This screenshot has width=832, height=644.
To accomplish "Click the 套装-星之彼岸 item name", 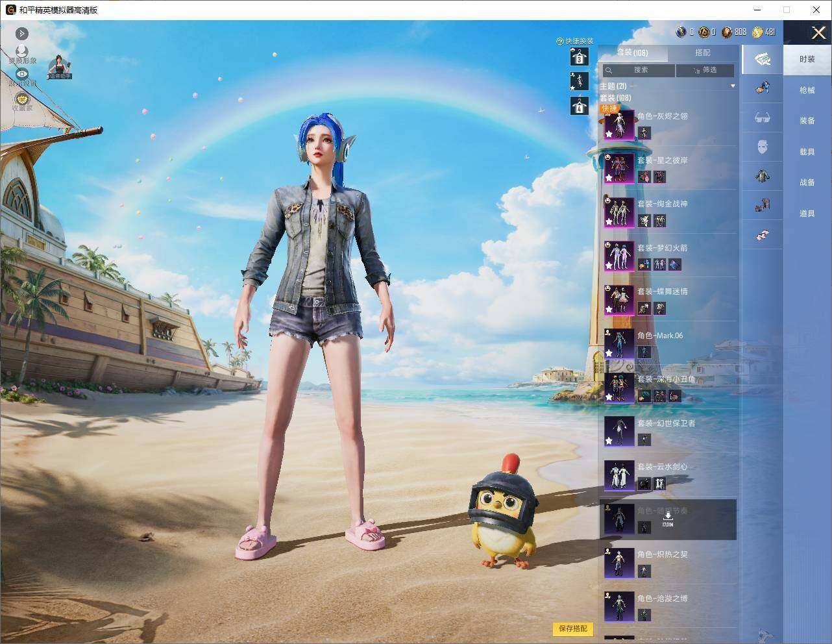I will tap(663, 160).
